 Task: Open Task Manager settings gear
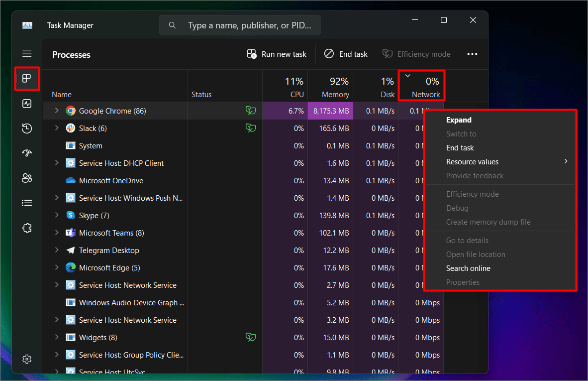click(x=27, y=359)
